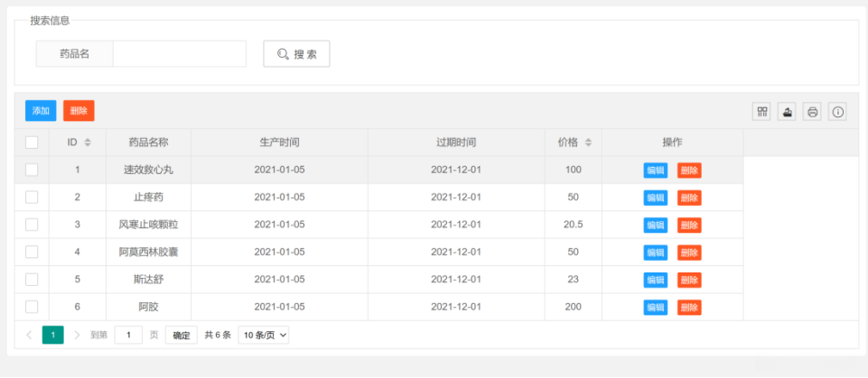Screen dimensions: 868x378
Task: Toggle the select-all header checkbox
Action: click(x=32, y=143)
